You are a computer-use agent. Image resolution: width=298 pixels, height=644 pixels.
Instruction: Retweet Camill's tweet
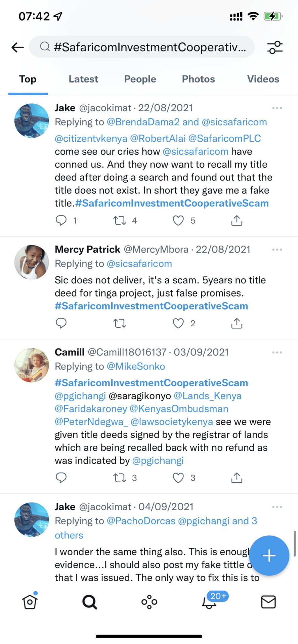120,478
